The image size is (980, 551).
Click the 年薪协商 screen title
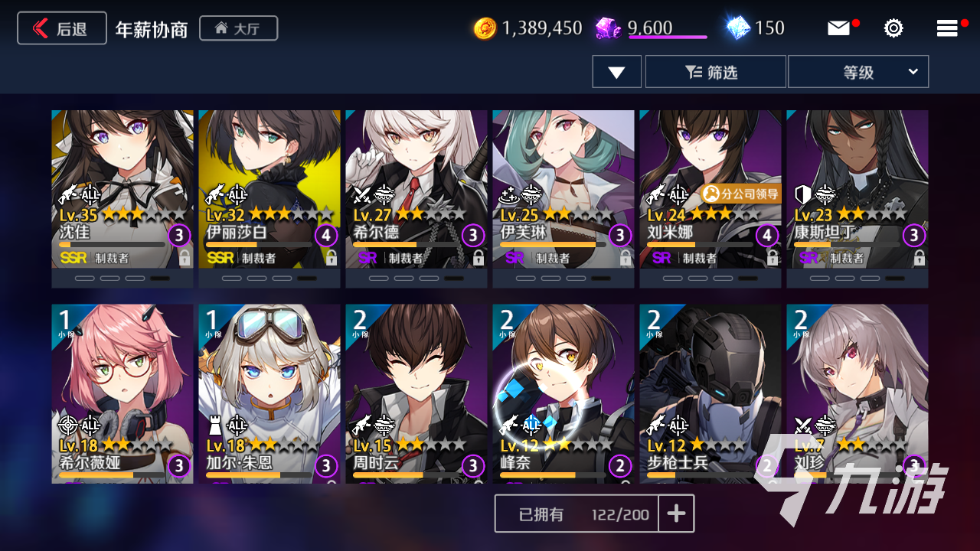[x=152, y=29]
